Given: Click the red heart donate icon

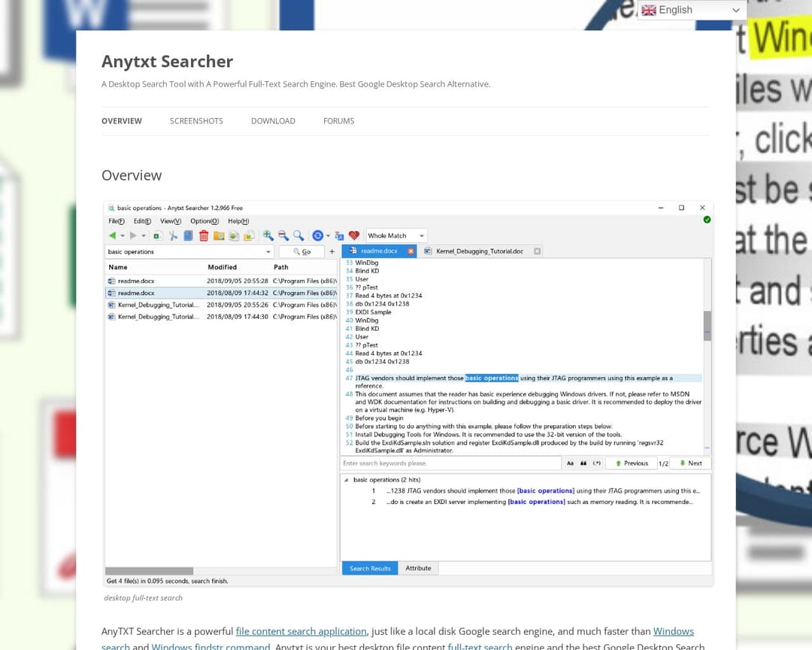Looking at the screenshot, I should tap(353, 235).
